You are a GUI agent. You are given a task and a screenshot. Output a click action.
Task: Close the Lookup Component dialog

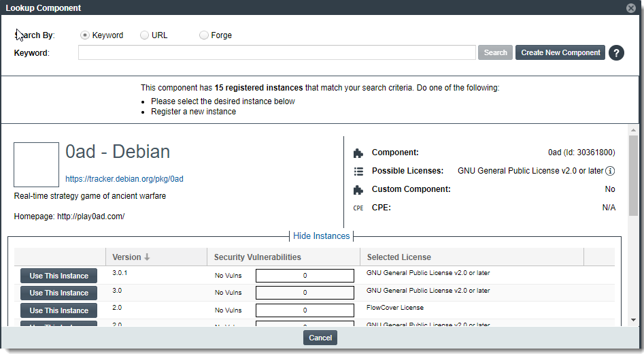coord(631,8)
